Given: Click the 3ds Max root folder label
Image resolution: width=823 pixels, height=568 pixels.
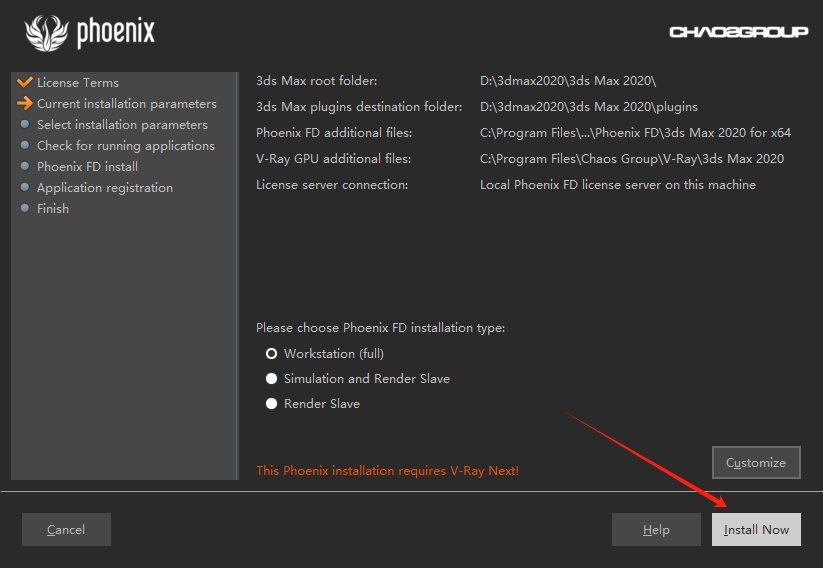Looking at the screenshot, I should point(316,81).
